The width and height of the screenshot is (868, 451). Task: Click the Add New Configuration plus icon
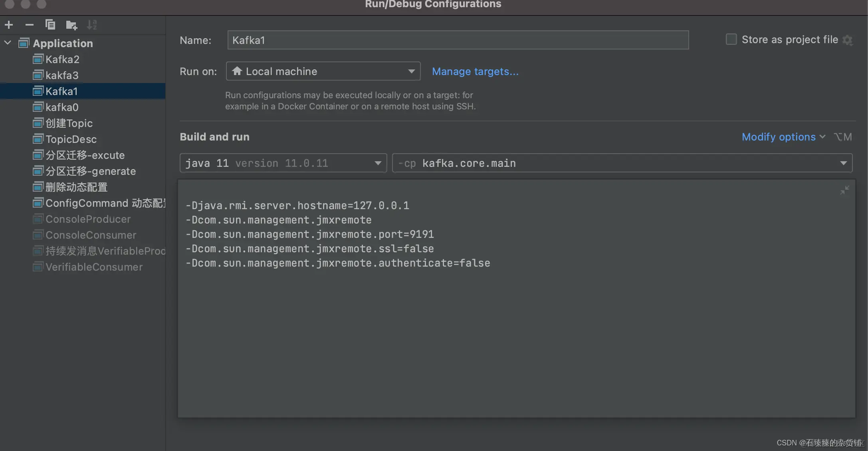click(x=9, y=25)
